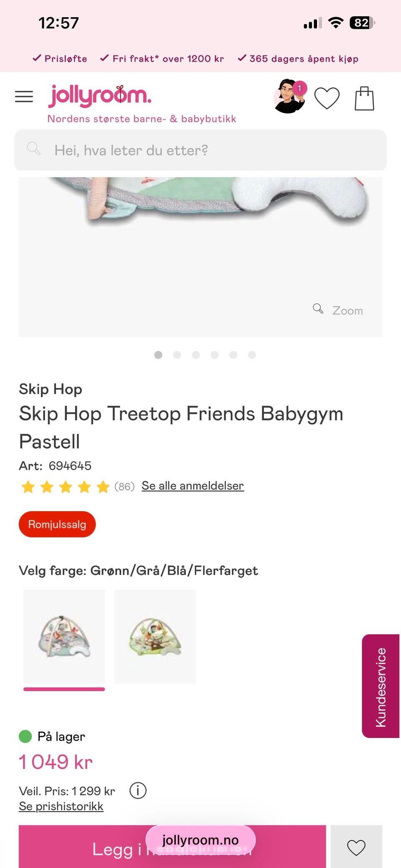Open Se alle anmeldelser reviews link
This screenshot has width=401, height=868.
pos(193,486)
